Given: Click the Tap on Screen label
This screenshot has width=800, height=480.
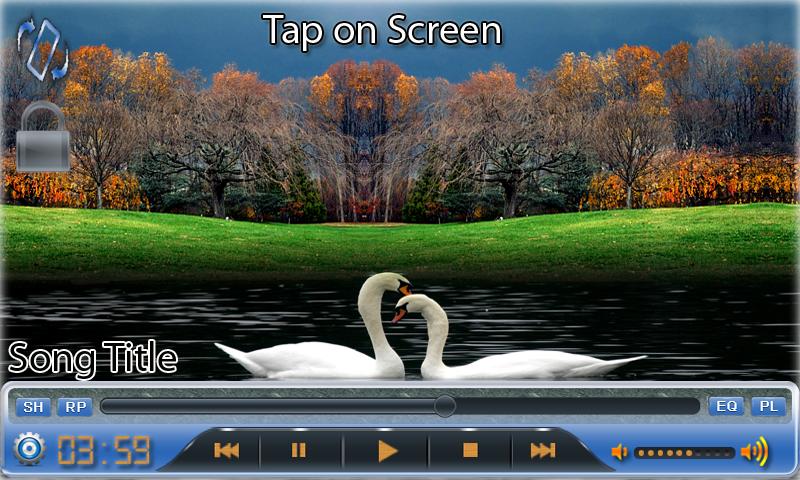Looking at the screenshot, I should 382,31.
